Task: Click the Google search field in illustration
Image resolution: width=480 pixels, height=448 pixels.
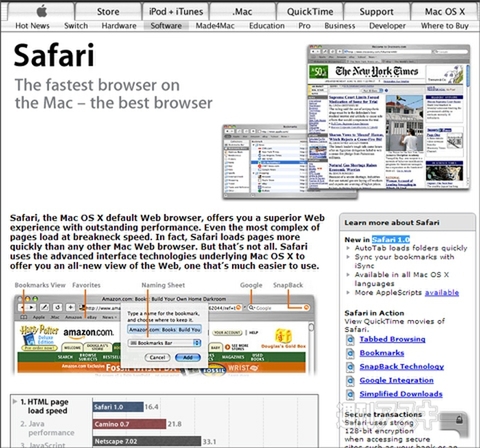Action: pos(279,308)
